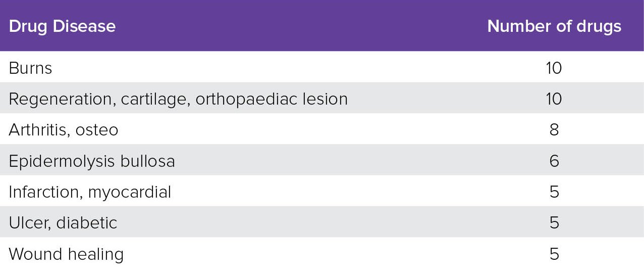Click the drug count for the Regeneration row
The height and width of the screenshot is (273, 644).
pyautogui.click(x=554, y=99)
